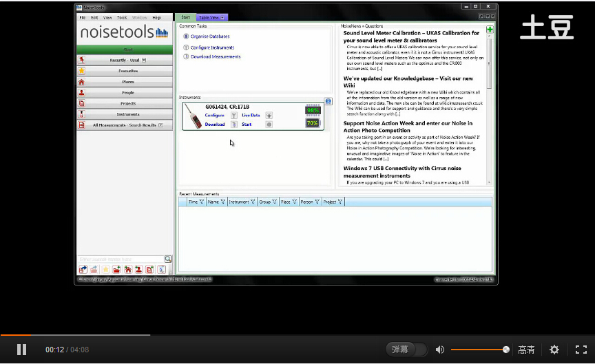The image size is (595, 364).
Task: Open the Noise Action Week news headline
Action: click(x=408, y=127)
